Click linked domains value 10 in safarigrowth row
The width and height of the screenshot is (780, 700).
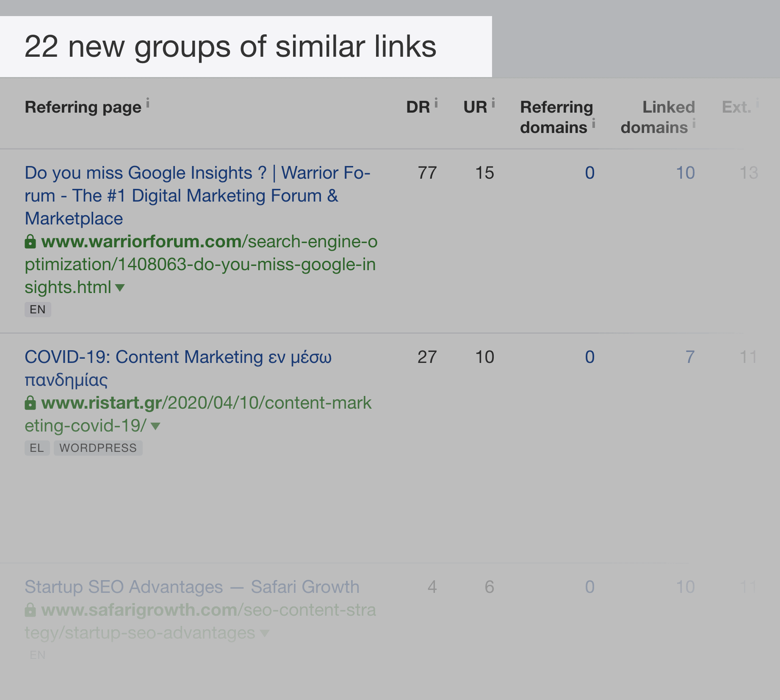[x=685, y=587]
